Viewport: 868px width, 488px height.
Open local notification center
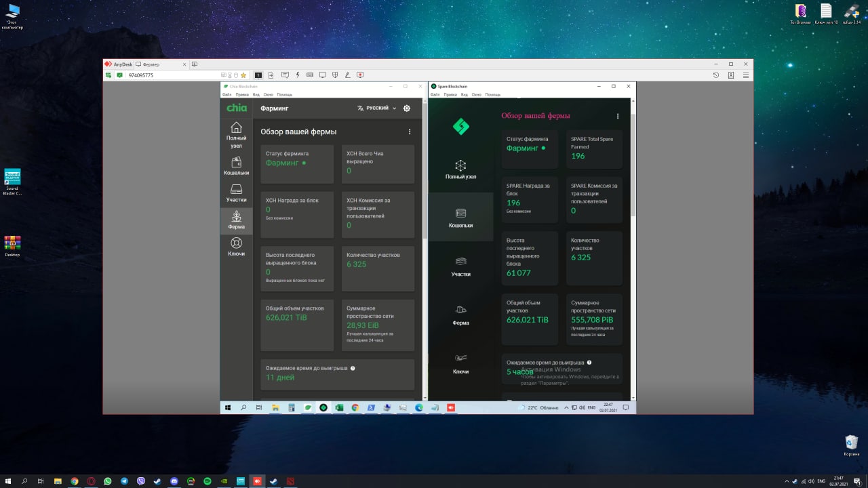coord(857,481)
